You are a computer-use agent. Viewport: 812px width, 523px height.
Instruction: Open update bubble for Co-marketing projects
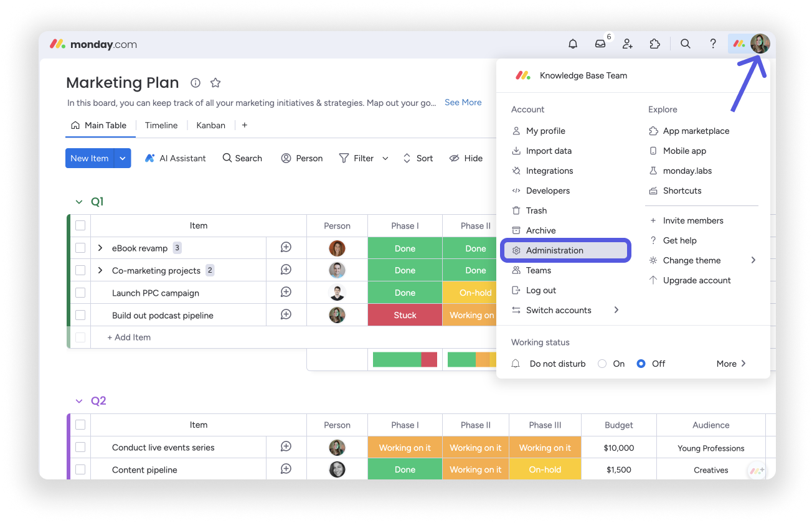pos(286,270)
